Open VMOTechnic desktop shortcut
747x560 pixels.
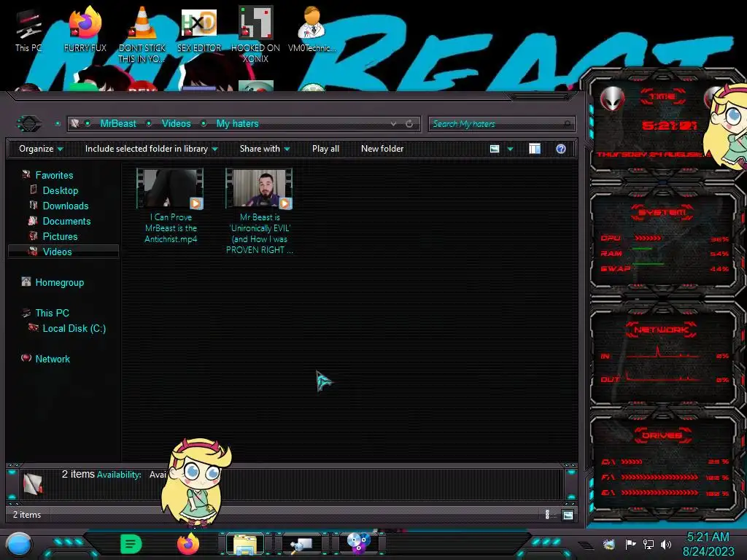pyautogui.click(x=311, y=30)
